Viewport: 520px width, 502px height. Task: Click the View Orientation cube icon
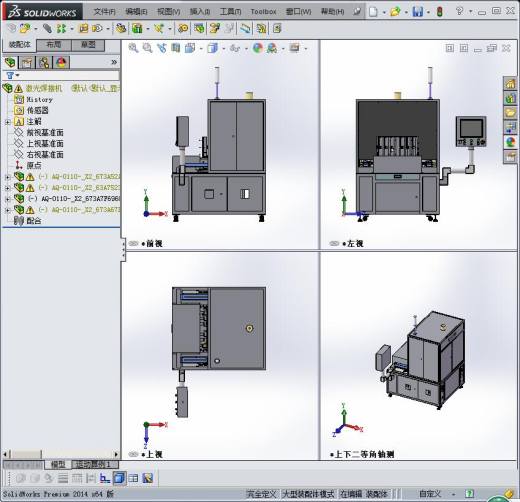click(x=190, y=48)
